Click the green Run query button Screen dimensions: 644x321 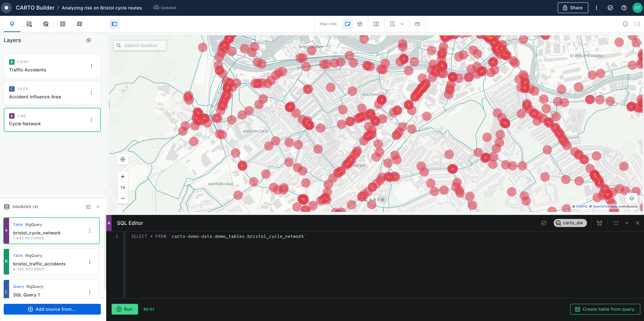[x=125, y=309]
